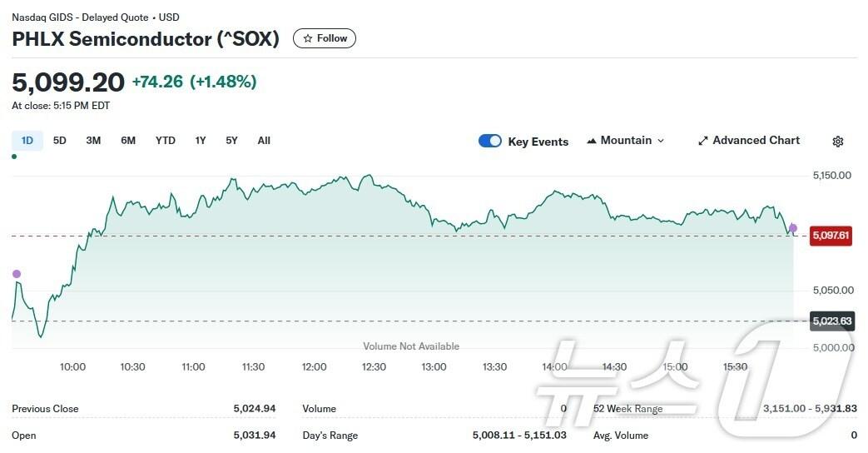The height and width of the screenshot is (453, 868).
Task: Select the All time range
Action: click(264, 141)
